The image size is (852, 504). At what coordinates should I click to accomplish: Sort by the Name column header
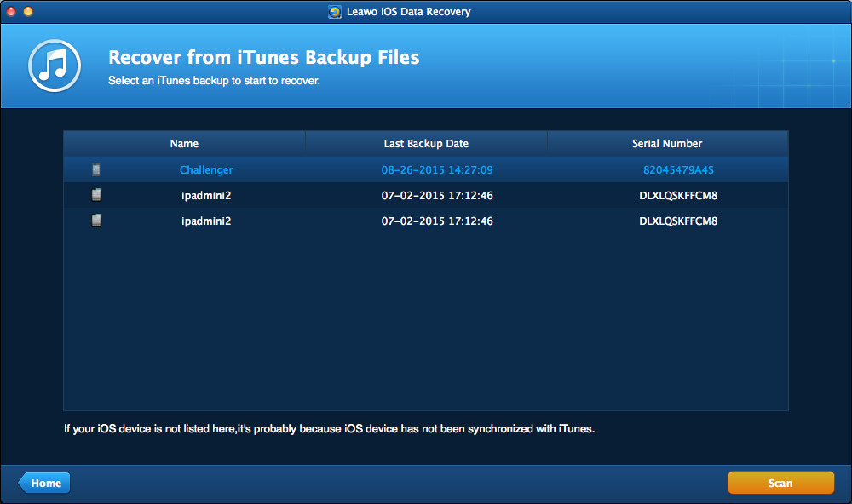click(x=184, y=144)
